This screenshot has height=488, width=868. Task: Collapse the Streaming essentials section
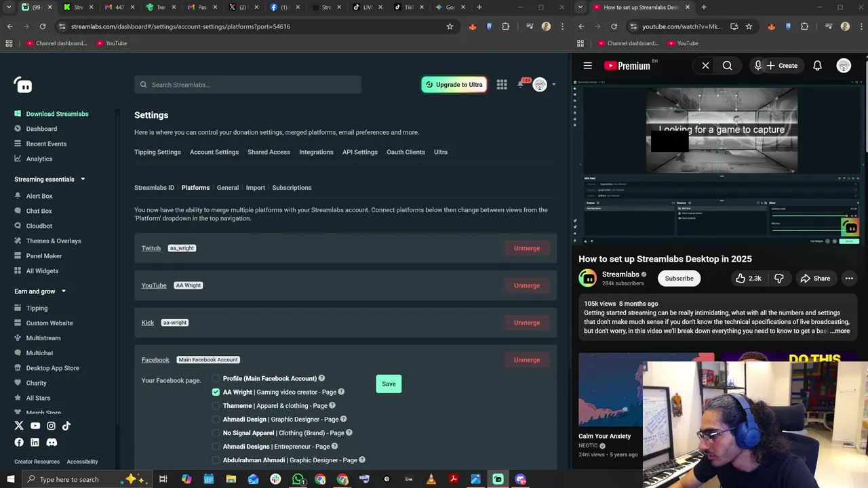[83, 179]
